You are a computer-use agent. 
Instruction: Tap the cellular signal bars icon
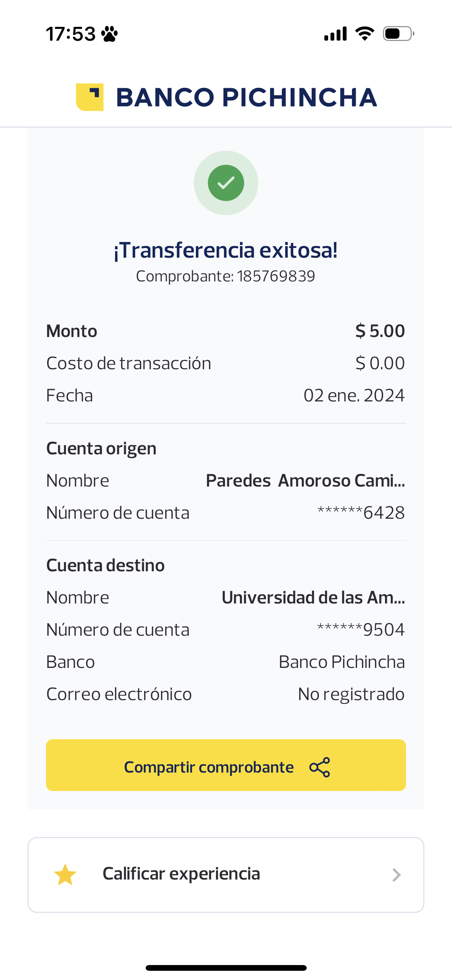point(335,34)
